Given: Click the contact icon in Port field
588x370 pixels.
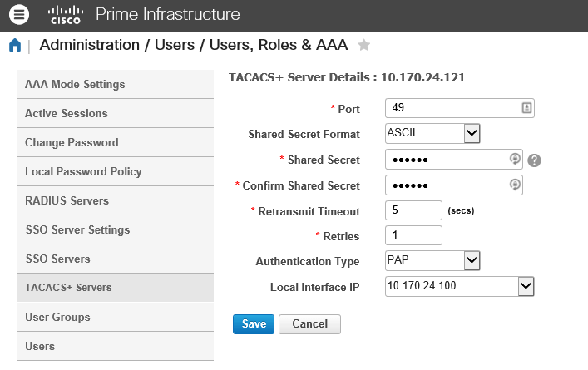Looking at the screenshot, I should click(526, 108).
